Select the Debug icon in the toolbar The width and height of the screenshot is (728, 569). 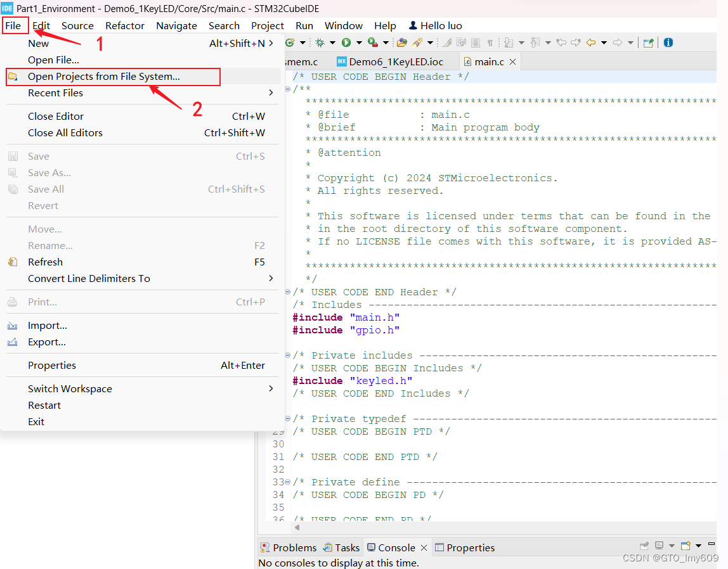pyautogui.click(x=320, y=42)
